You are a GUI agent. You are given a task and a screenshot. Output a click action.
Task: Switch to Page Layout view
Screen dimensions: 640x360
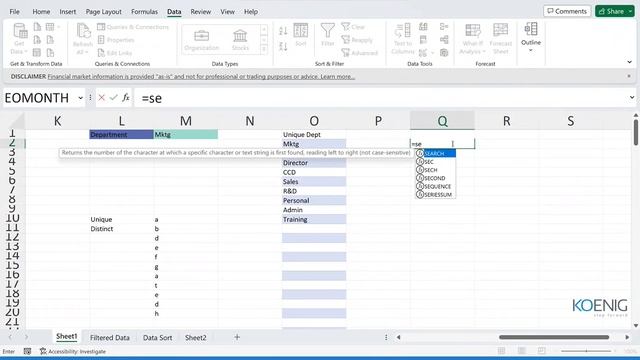click(521, 351)
